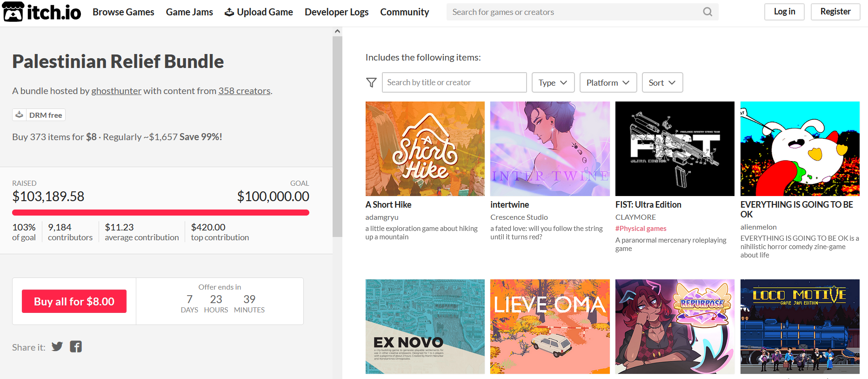Open the Type dropdown
The image size is (868, 379).
(553, 82)
